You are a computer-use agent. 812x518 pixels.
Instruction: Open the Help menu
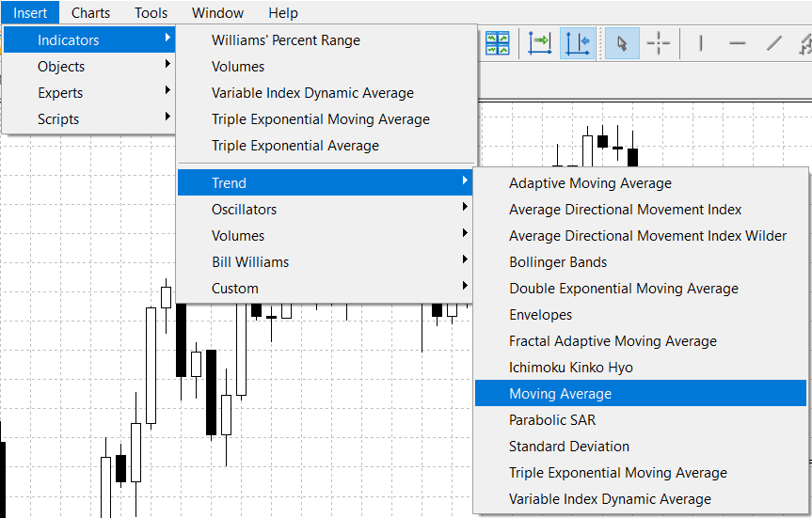[282, 12]
